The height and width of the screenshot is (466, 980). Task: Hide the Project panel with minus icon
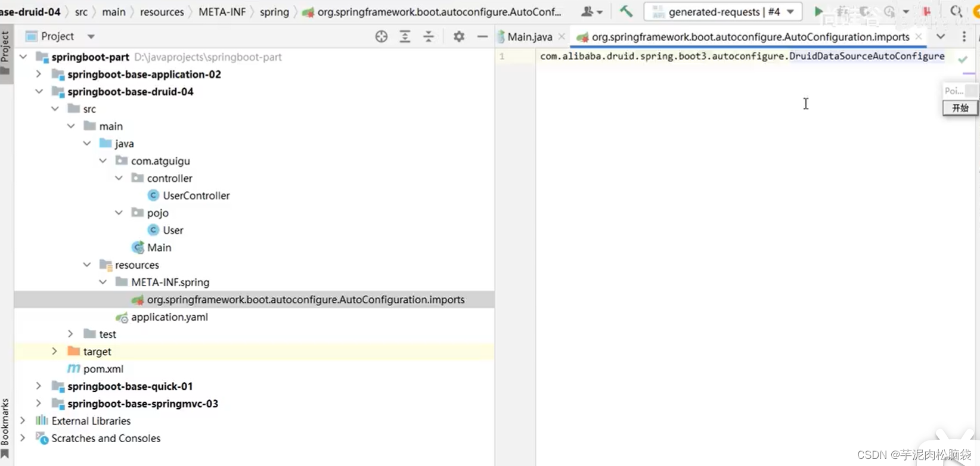click(x=482, y=36)
